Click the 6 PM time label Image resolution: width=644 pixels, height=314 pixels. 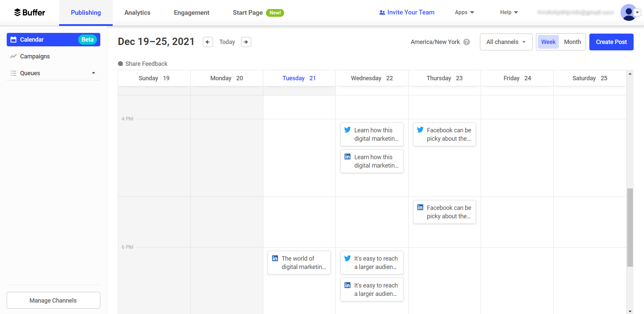(127, 247)
